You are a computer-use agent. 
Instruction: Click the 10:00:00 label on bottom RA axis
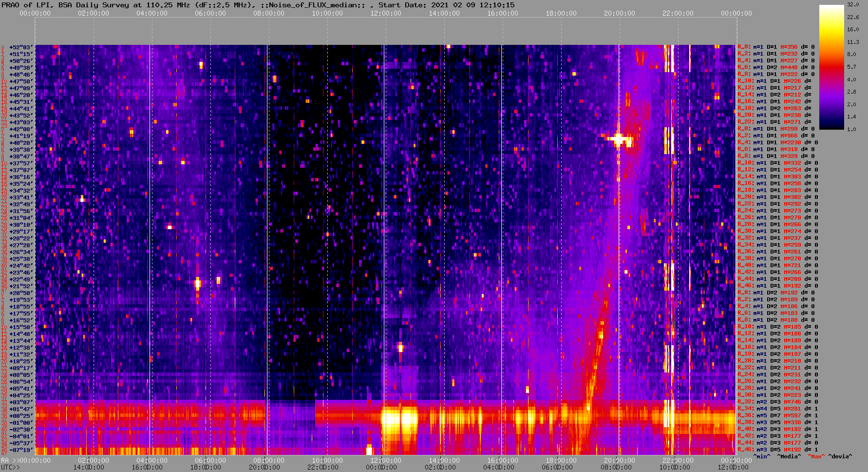tap(327, 460)
